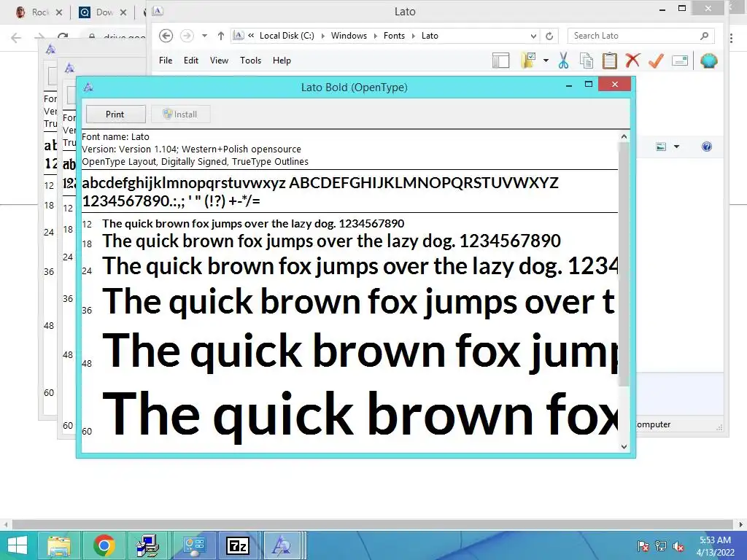Viewport: 747px width, 560px height.
Task: Click the folder options icon with checkbox
Action: (528, 61)
